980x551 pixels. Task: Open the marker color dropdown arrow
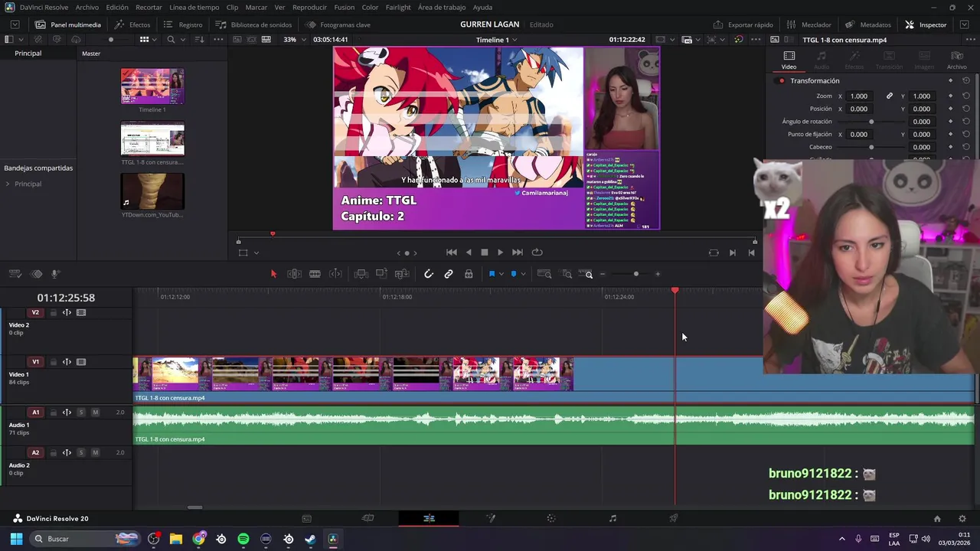click(x=524, y=274)
